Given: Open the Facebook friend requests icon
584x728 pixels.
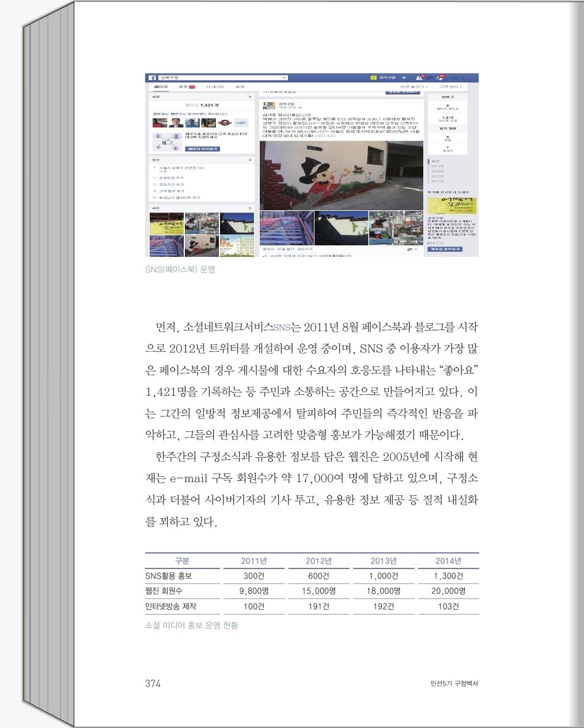Looking at the screenshot, I should click(x=419, y=78).
